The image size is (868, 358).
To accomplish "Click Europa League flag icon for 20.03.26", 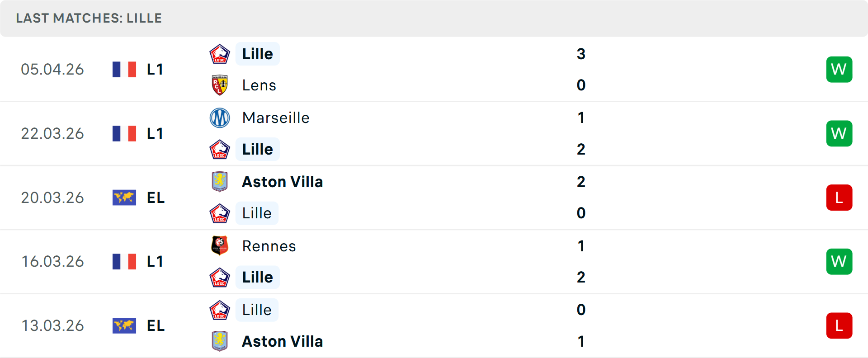I will click(x=124, y=198).
